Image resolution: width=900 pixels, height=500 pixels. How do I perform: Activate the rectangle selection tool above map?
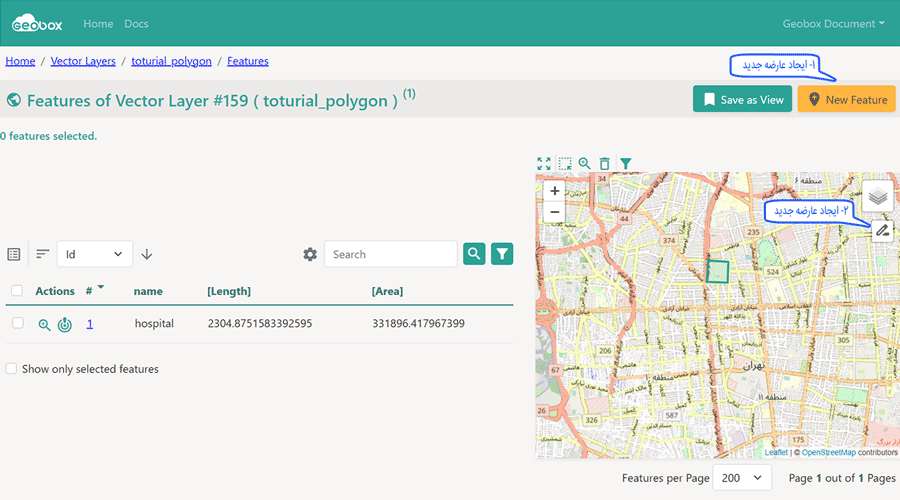tap(565, 163)
